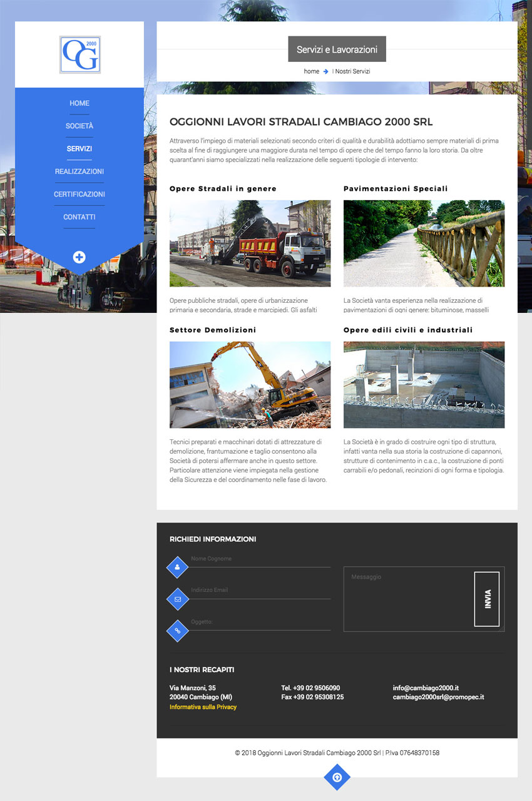Image resolution: width=532 pixels, height=801 pixels.
Task: Open the SOCIETÀ menu item
Action: coord(79,126)
